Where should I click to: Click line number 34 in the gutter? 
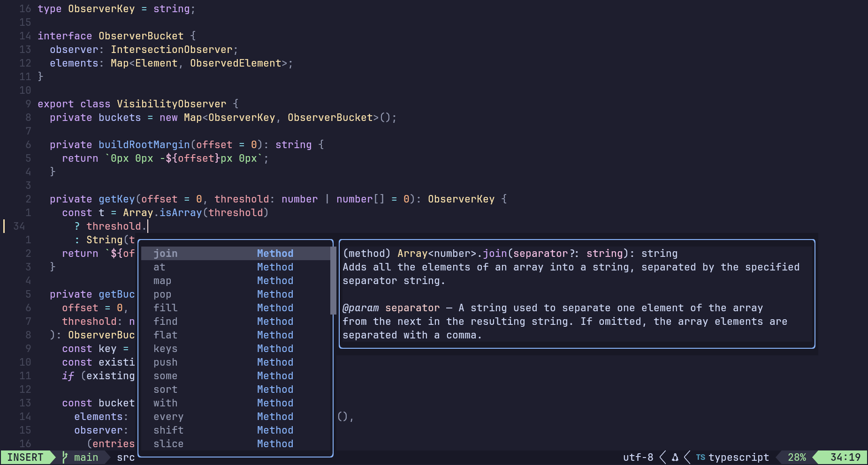pos(19,226)
